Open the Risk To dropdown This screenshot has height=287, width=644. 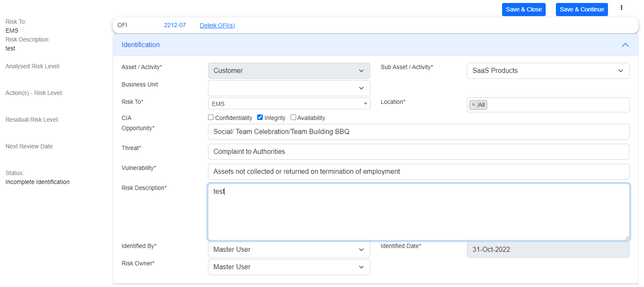(289, 103)
